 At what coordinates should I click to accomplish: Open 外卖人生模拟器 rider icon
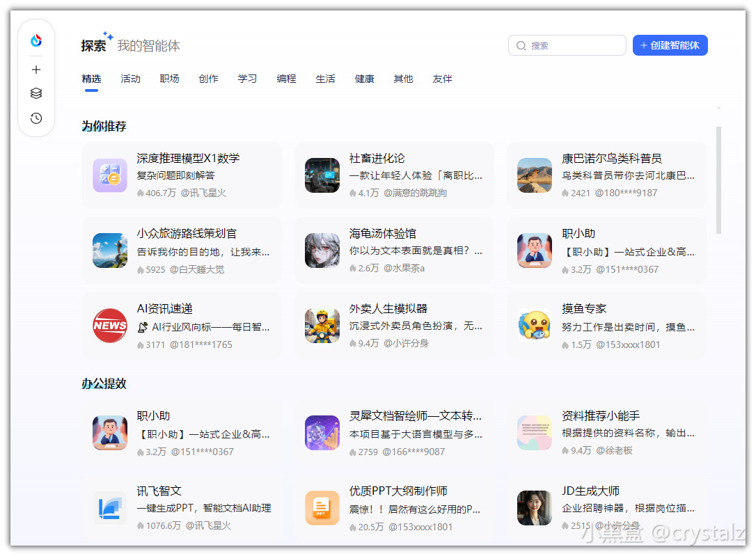[x=322, y=326]
